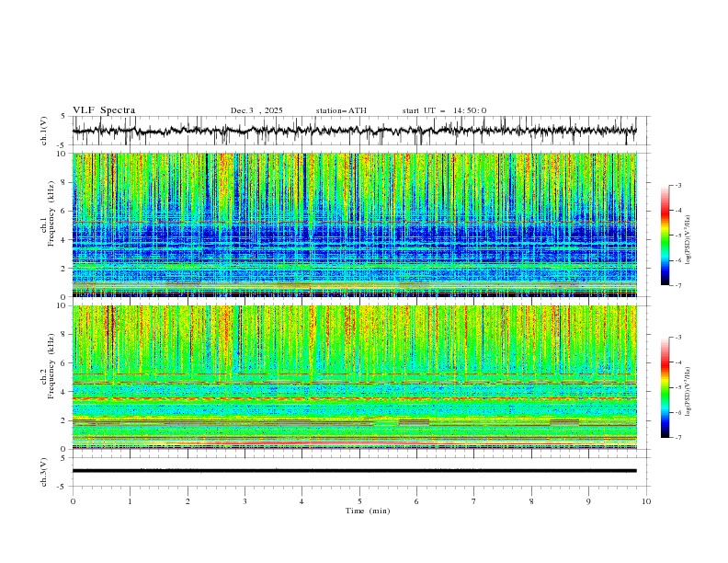Viewport: 728px width, 563px height.
Task: Click the station=ATH label
Action: (341, 110)
